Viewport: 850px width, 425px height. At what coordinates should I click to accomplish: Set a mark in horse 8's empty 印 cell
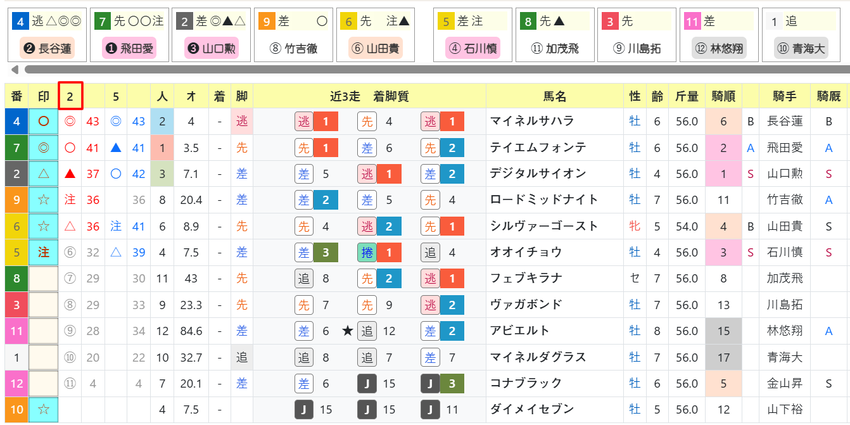tap(44, 278)
